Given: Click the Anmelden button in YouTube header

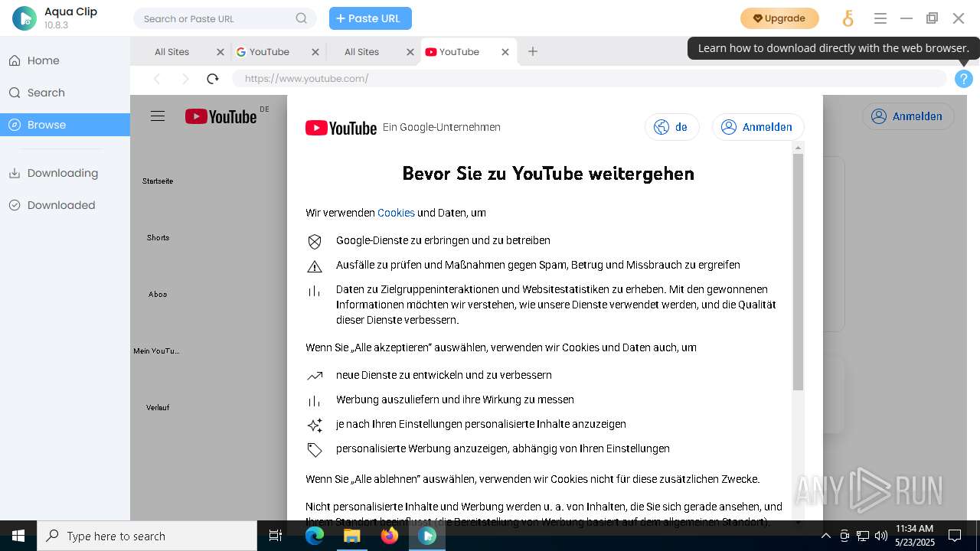Looking at the screenshot, I should click(908, 116).
